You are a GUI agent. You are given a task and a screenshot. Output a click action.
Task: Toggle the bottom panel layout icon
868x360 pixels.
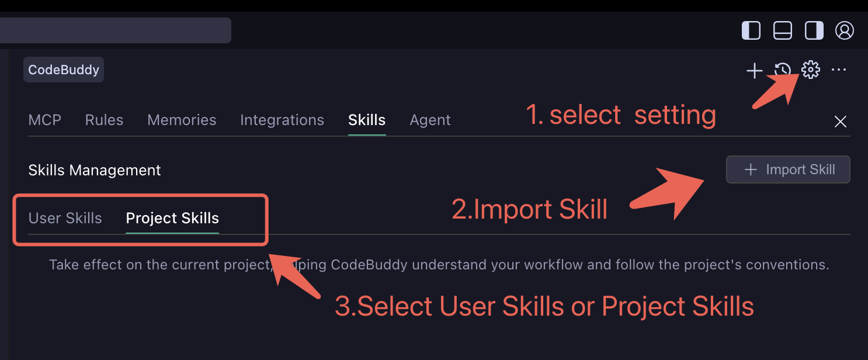click(782, 30)
